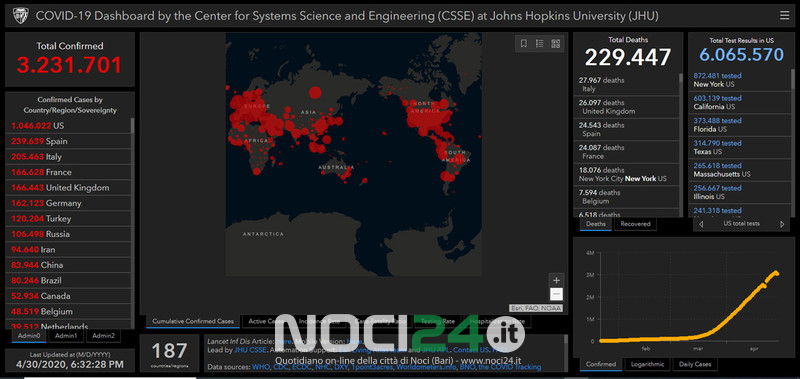The image size is (800, 379).
Task: Select the Testing Rate map tab
Action: [x=437, y=321]
